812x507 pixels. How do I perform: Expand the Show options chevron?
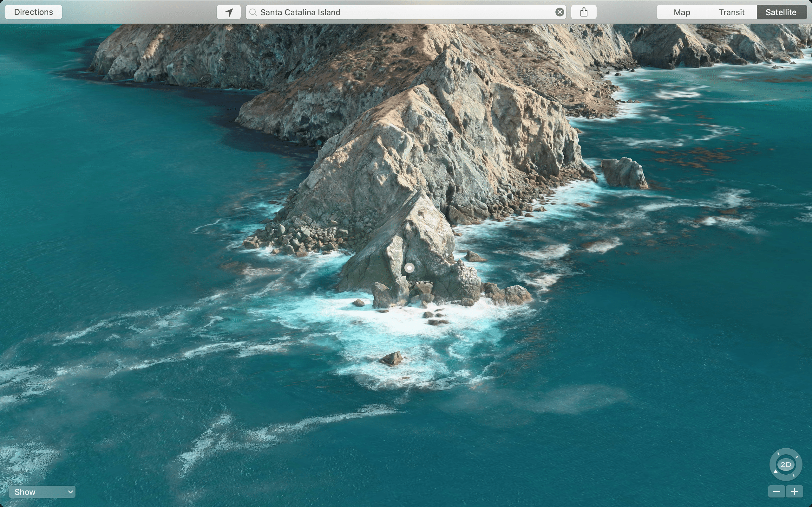click(x=70, y=492)
